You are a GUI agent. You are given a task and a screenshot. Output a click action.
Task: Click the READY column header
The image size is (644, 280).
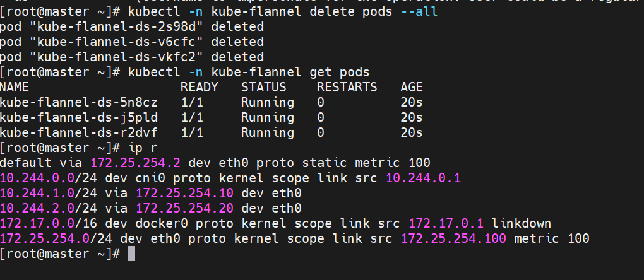tap(199, 87)
